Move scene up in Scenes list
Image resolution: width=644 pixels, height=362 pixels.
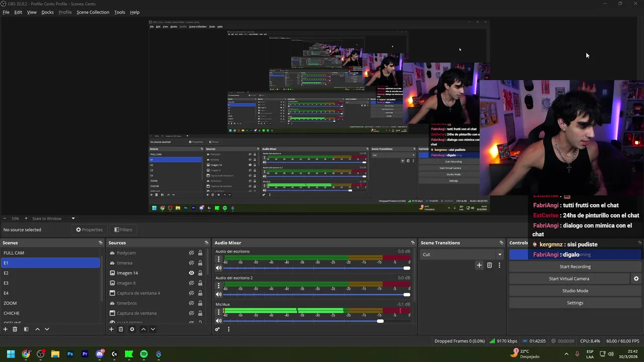(37, 329)
